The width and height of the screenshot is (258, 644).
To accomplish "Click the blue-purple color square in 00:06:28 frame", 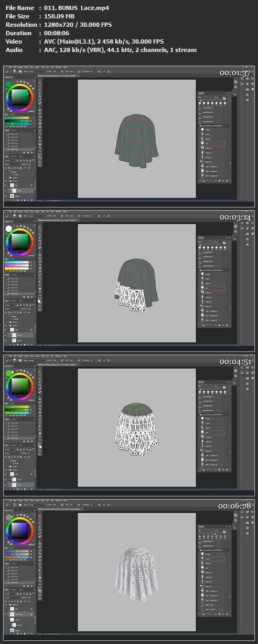I will pyautogui.click(x=19, y=531).
